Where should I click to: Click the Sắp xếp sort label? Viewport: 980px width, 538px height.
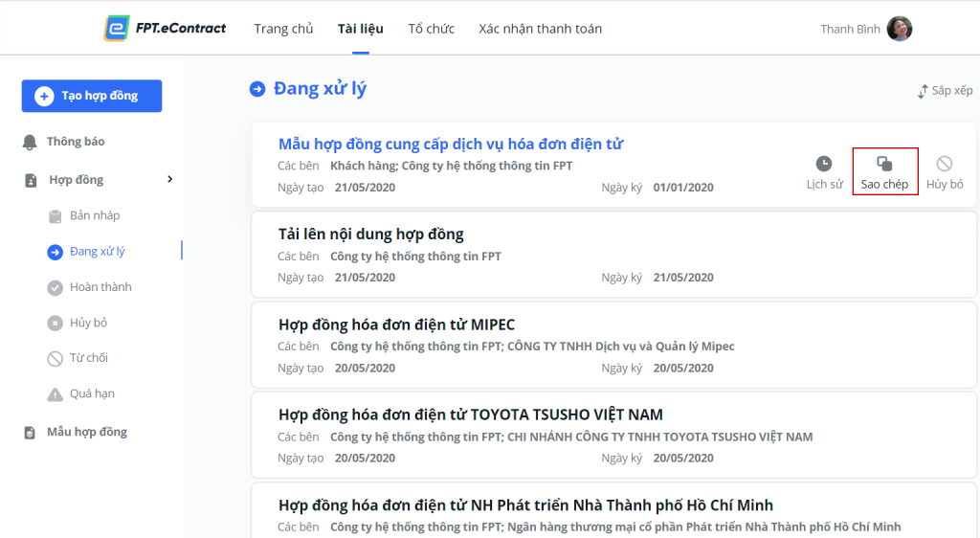coord(952,91)
